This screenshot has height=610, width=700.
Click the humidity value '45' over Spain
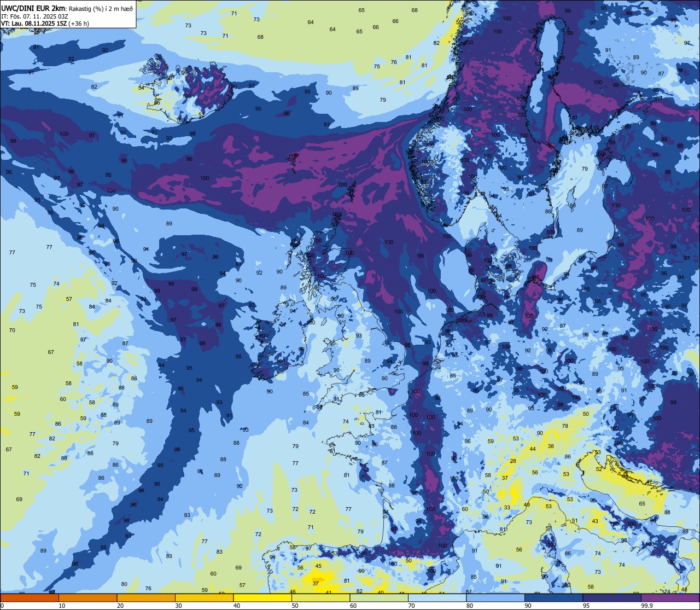319,566
